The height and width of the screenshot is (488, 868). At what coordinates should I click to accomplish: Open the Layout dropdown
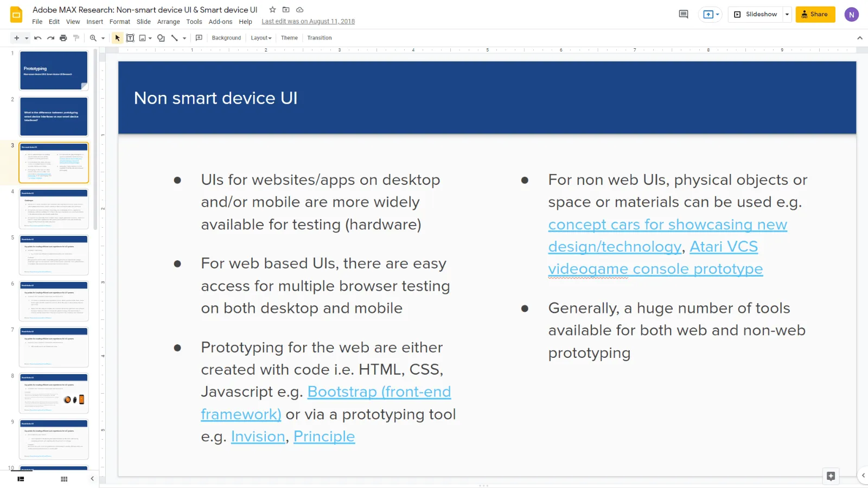point(261,38)
